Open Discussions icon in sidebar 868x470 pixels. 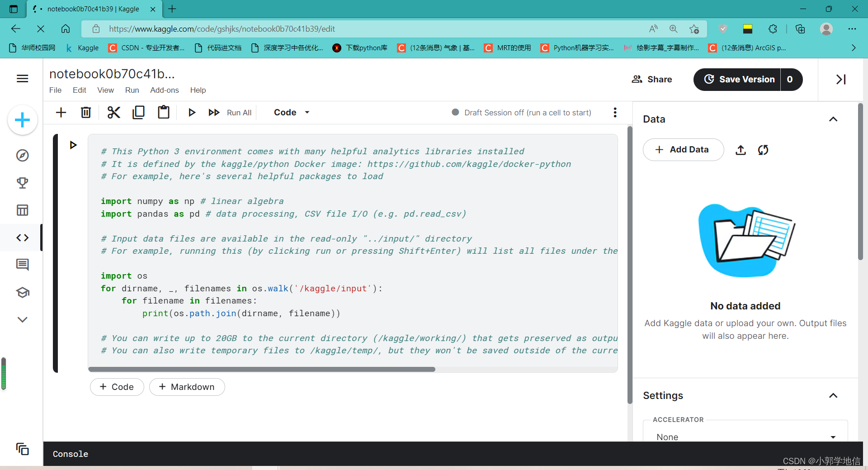(22, 265)
